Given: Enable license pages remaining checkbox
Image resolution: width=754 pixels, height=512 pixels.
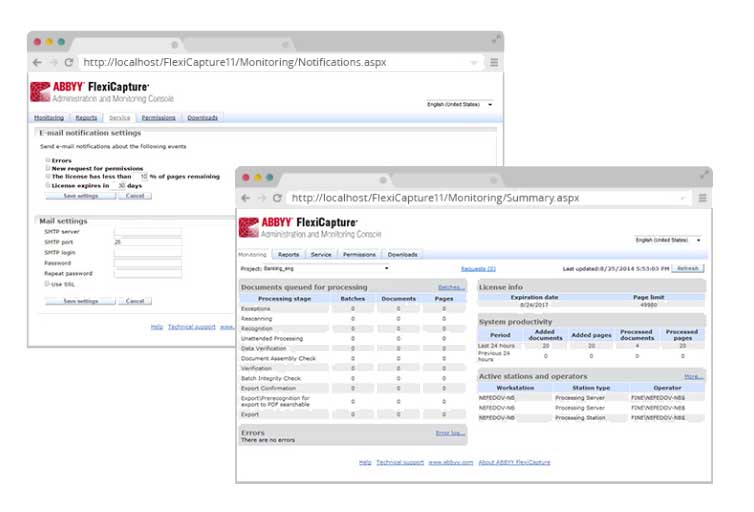Looking at the screenshot, I should [48, 176].
